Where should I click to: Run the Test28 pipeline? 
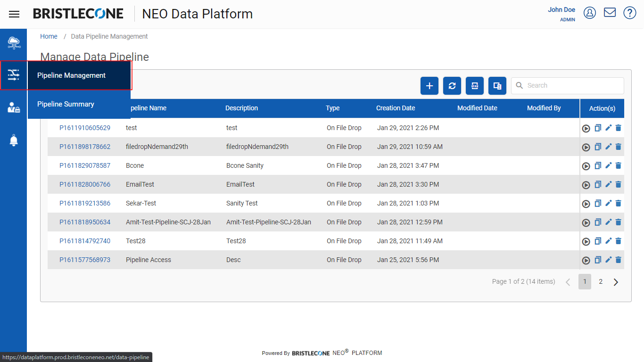pyautogui.click(x=586, y=241)
